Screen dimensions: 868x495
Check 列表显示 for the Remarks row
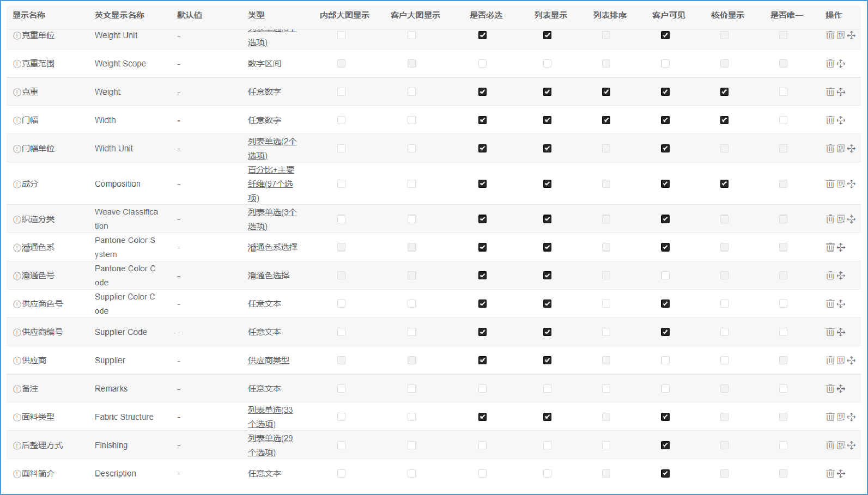point(547,389)
